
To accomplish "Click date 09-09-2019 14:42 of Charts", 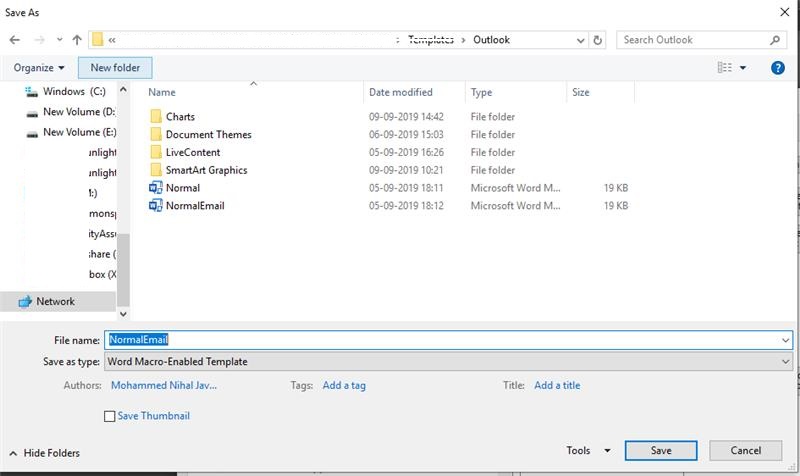I will (406, 117).
